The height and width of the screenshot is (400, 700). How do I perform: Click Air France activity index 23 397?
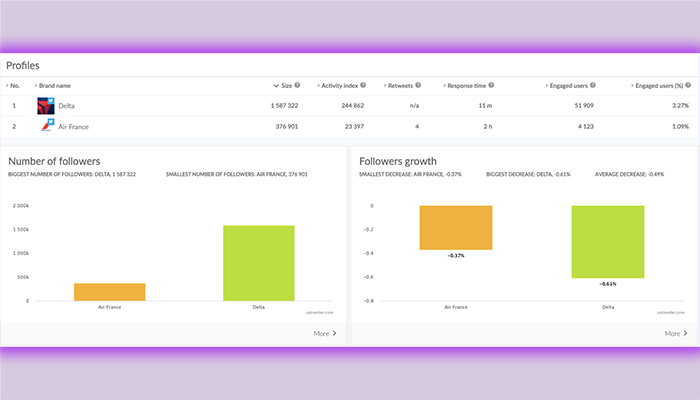(x=354, y=127)
